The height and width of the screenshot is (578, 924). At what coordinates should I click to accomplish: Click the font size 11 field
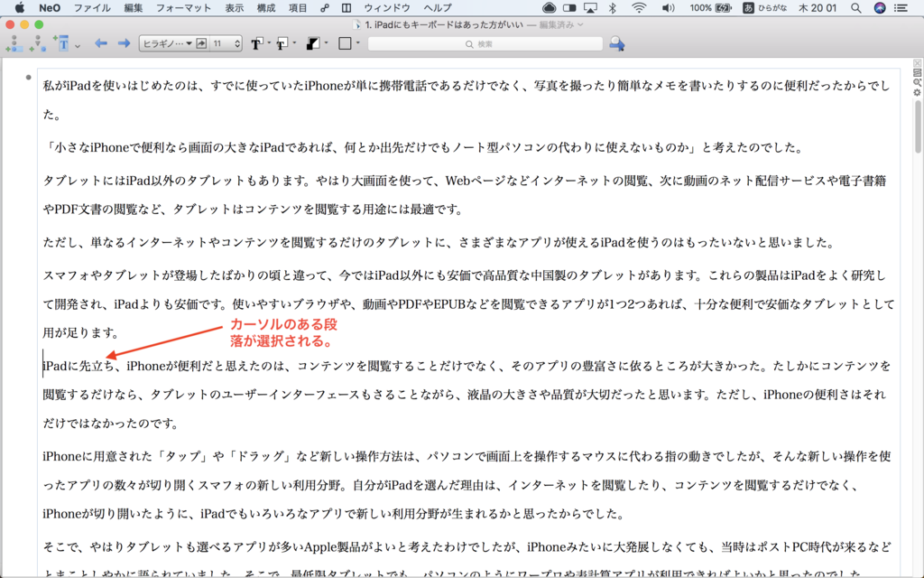[222, 43]
